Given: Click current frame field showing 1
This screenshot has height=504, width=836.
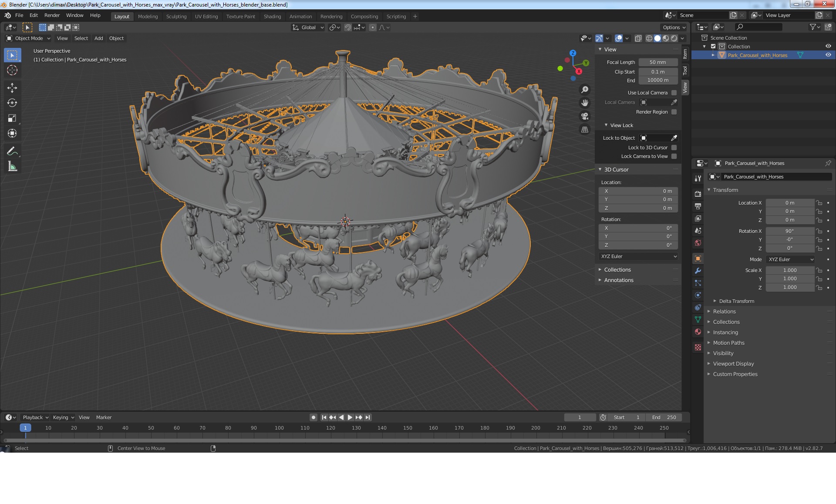Looking at the screenshot, I should [x=580, y=417].
